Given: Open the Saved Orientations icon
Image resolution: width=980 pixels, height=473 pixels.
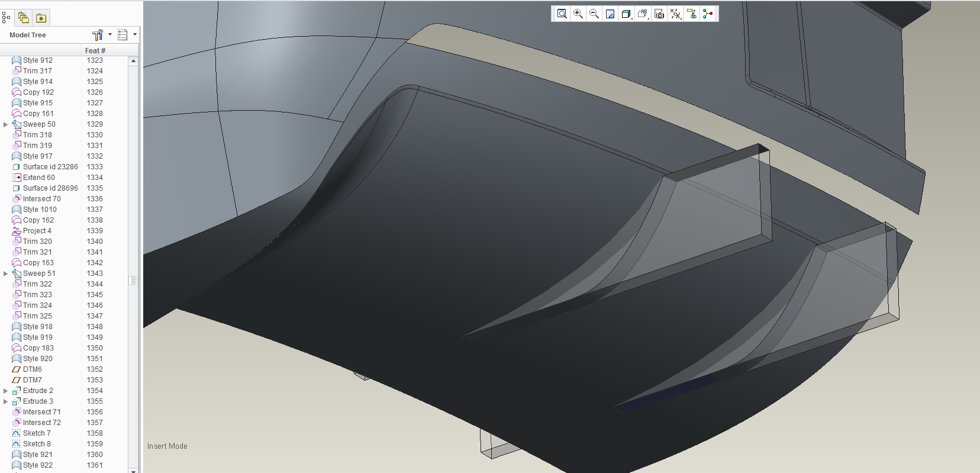Looking at the screenshot, I should (x=643, y=14).
